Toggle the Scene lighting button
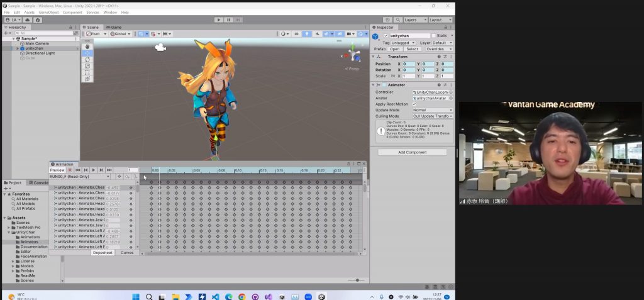The width and height of the screenshot is (644, 300). click(x=307, y=34)
